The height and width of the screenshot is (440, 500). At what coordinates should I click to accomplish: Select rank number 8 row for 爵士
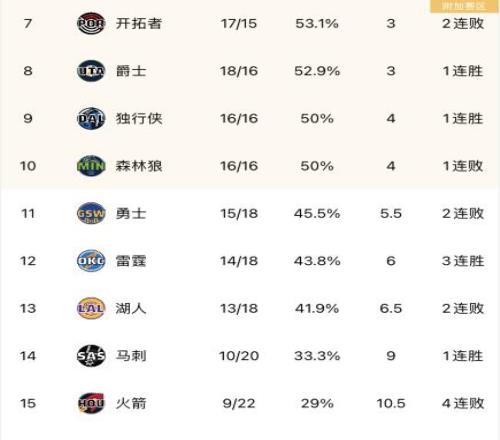pyautogui.click(x=250, y=71)
